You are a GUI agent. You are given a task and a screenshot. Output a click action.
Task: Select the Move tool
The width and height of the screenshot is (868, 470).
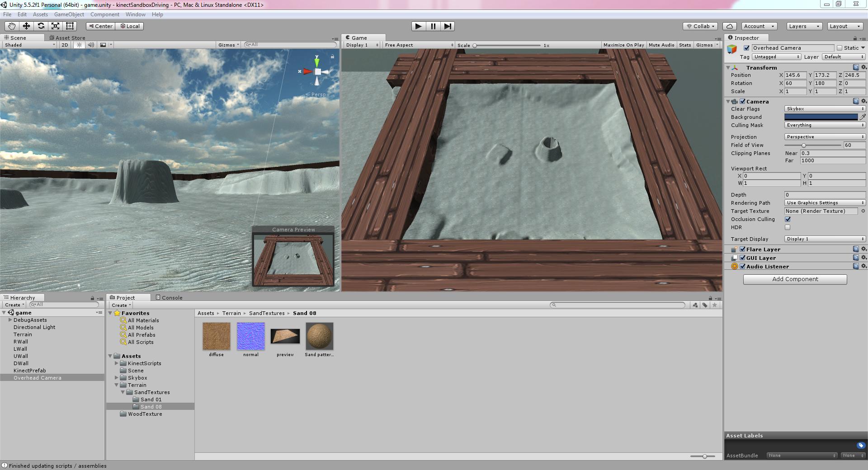(26, 26)
